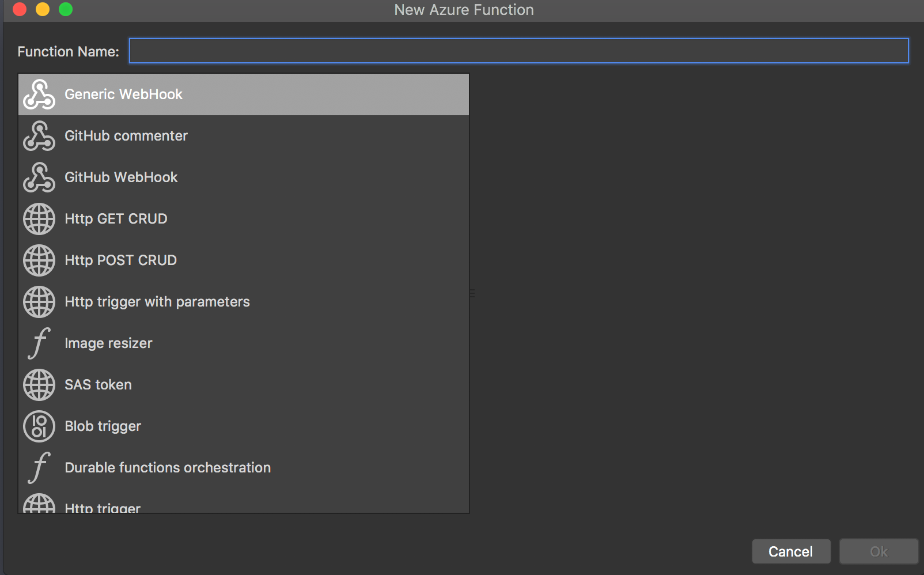Select Durable functions orchestration template
The width and height of the screenshot is (924, 575).
pos(244,468)
